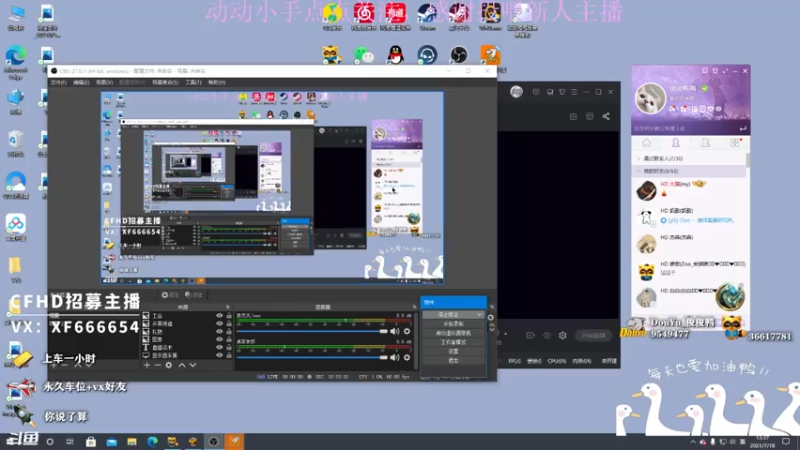This screenshot has width=800, height=450.
Task: Open the 视图(V) menu in OBS
Action: coord(104,82)
